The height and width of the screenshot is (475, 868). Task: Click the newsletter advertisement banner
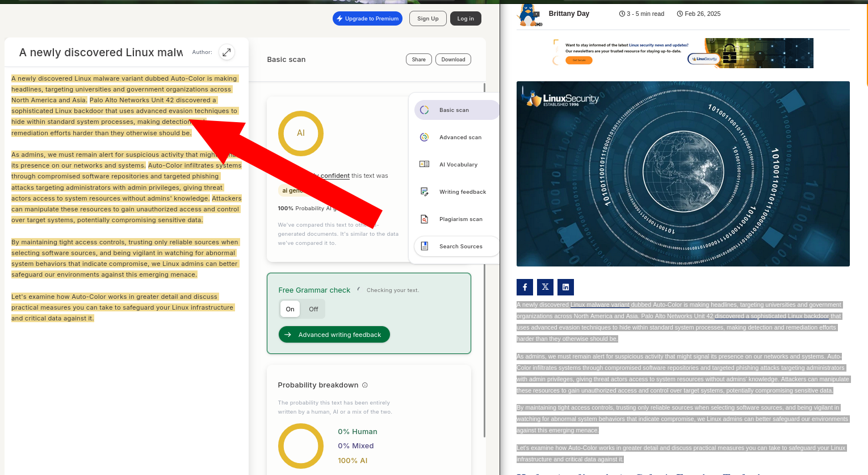coord(683,53)
